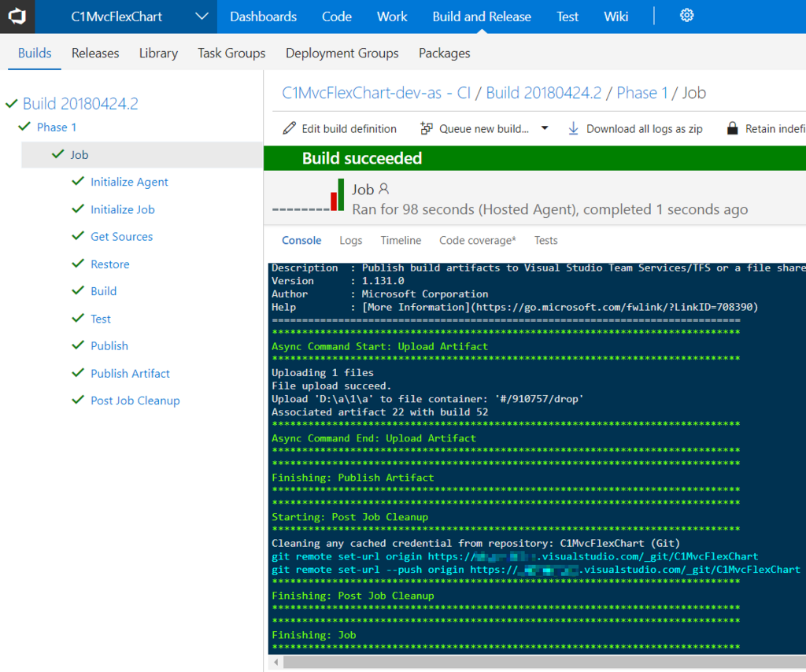Open the Work hub
The height and width of the screenshot is (672, 806).
[x=392, y=17]
